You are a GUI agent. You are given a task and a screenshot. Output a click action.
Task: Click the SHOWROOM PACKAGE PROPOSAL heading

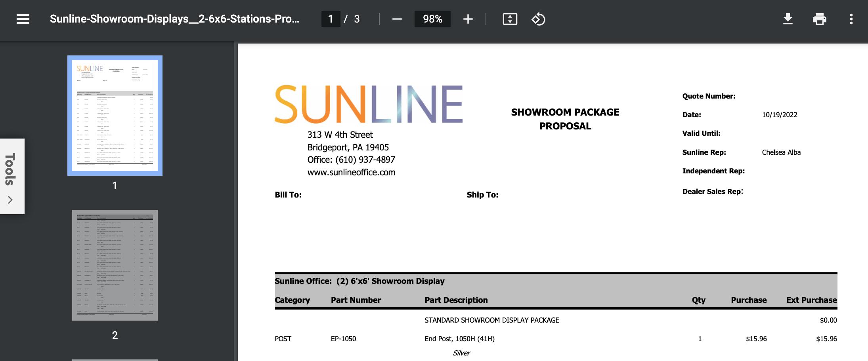tap(565, 119)
